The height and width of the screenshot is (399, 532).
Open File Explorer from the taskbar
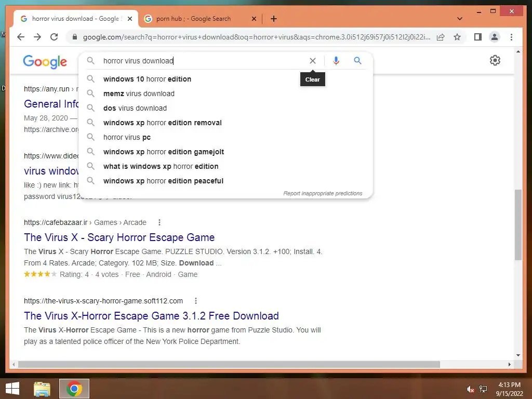click(42, 389)
